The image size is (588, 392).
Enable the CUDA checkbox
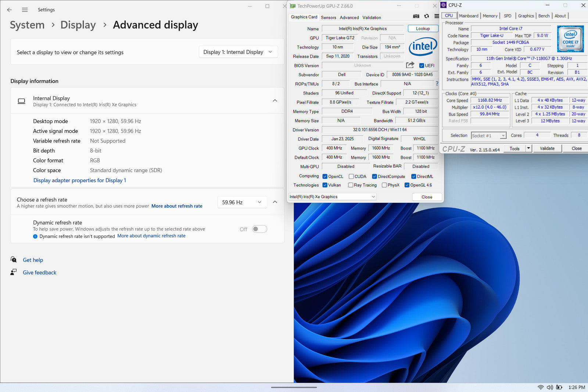click(x=351, y=177)
